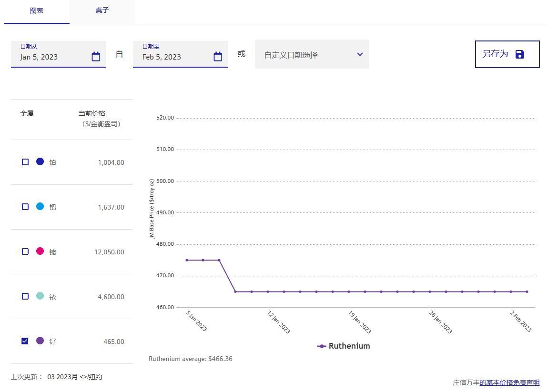Click the save disk icon in 另存为
This screenshot has height=392, width=558.
point(519,54)
